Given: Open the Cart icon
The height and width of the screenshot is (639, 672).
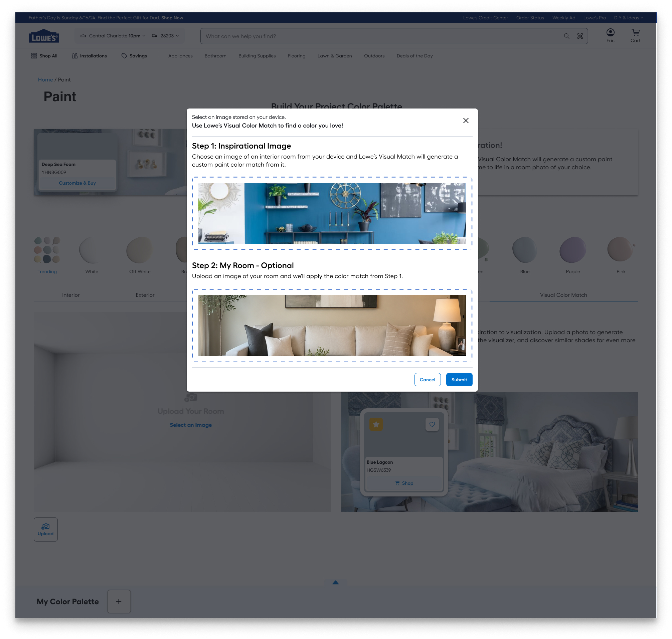Looking at the screenshot, I should [x=635, y=35].
